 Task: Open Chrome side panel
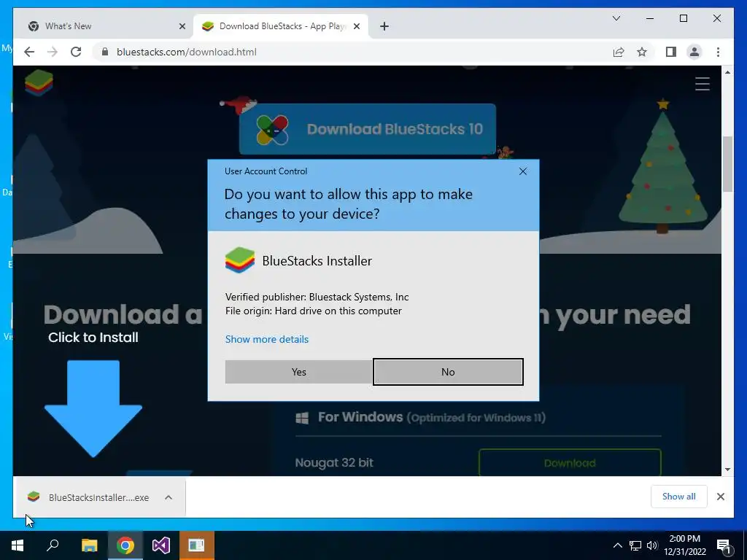click(671, 52)
